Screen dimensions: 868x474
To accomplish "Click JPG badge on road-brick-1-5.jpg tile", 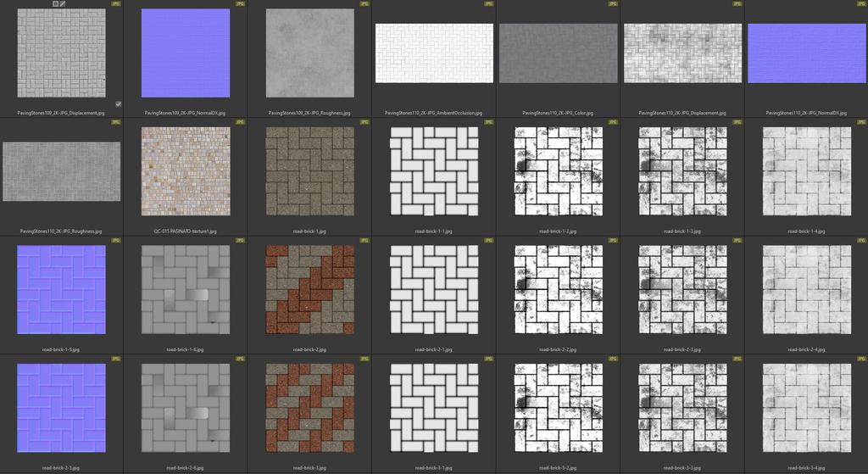I will click(x=116, y=241).
